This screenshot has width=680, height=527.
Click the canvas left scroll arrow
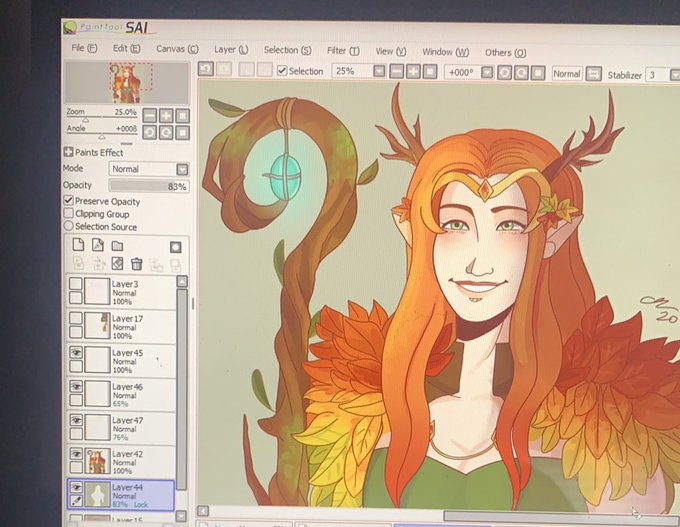point(203,511)
